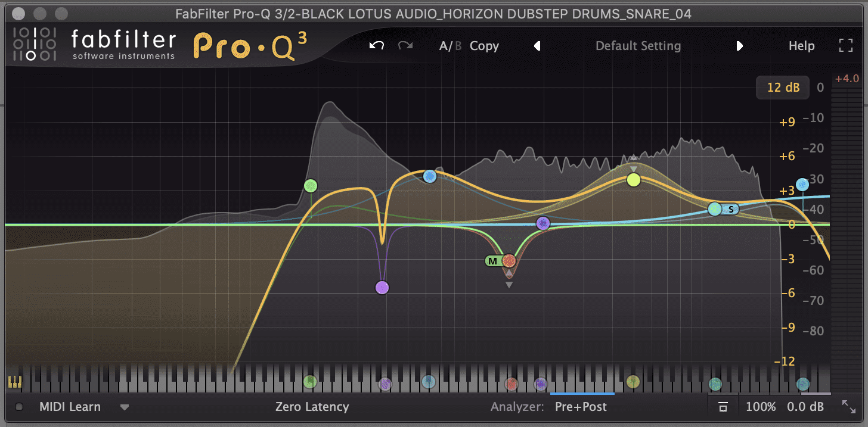868x427 pixels.
Task: Select the purple band node on the zero line
Action: click(x=542, y=223)
